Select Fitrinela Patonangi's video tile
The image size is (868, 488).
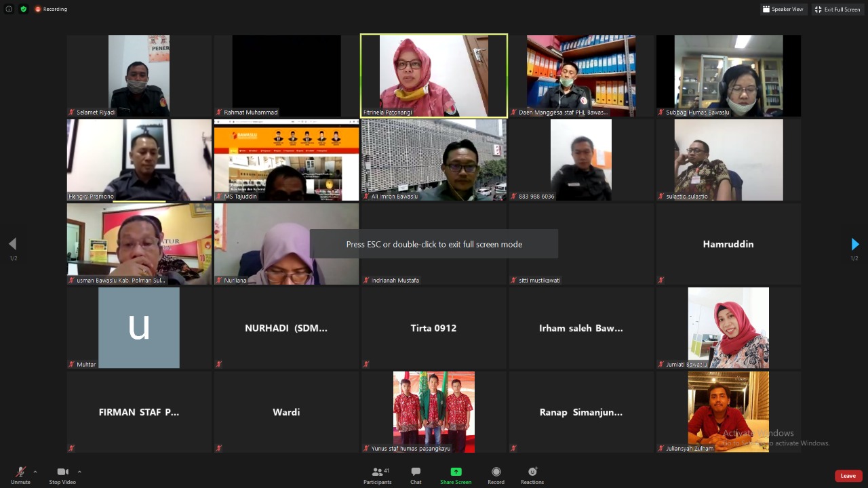pos(433,75)
